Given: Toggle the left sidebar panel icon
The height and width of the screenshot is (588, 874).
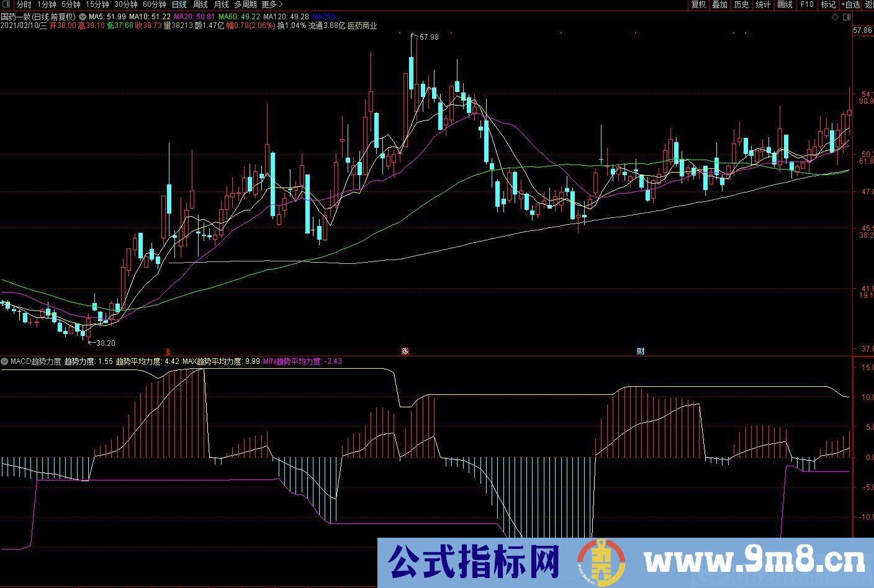Looking at the screenshot, I should click(x=6, y=4).
